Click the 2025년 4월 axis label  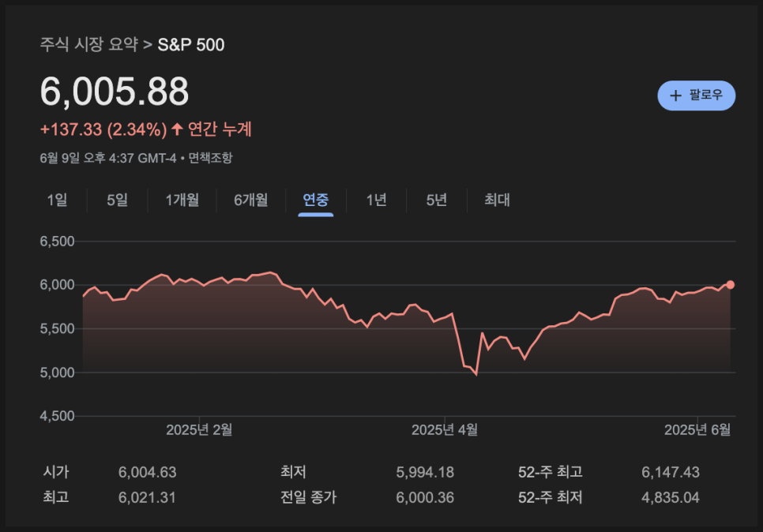[x=444, y=430]
